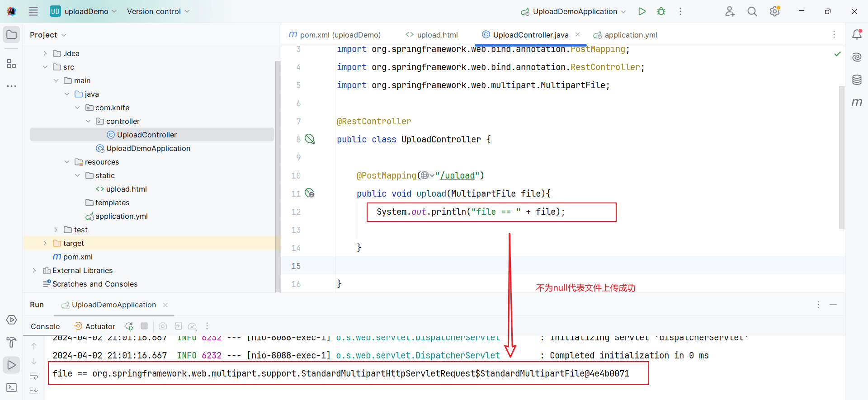Select upload.html in project tree
This screenshot has height=400, width=868.
click(x=127, y=189)
